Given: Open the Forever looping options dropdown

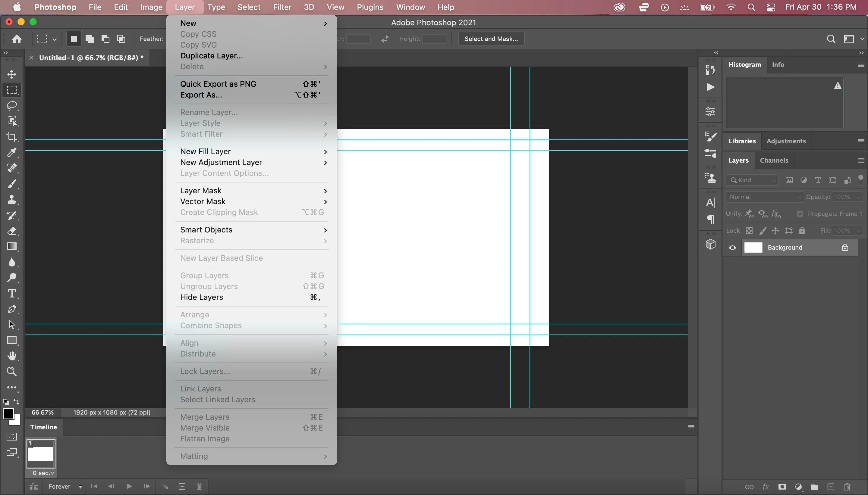Looking at the screenshot, I should 65,486.
